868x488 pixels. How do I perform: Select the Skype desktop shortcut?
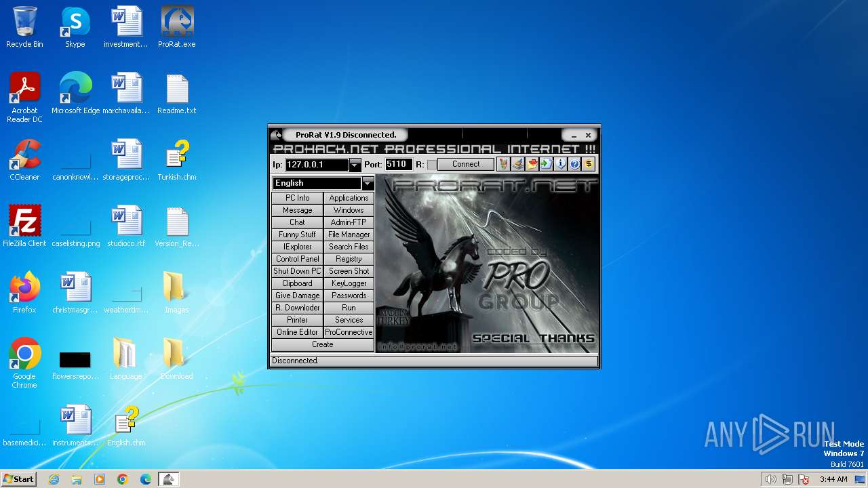click(x=75, y=28)
